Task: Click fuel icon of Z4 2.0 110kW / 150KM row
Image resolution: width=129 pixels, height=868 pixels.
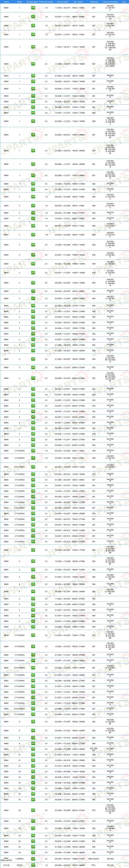Action: pos(33,828)
